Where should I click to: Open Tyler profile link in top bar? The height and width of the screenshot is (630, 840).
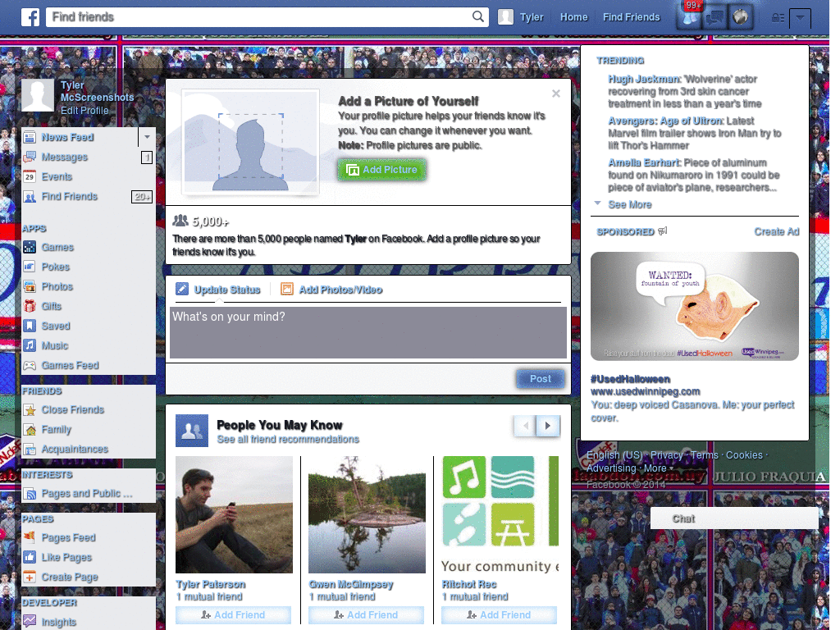tap(532, 17)
